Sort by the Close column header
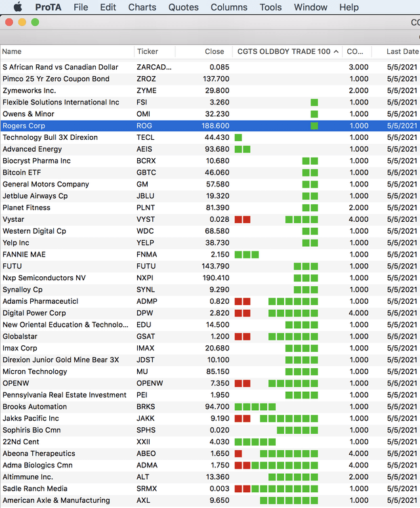Screen dimensions: 420x508 (204, 51)
